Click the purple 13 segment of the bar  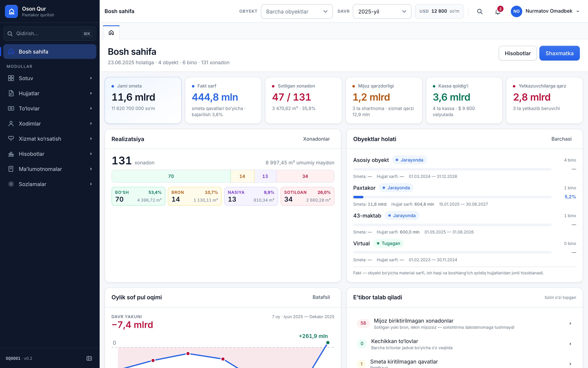(x=265, y=176)
